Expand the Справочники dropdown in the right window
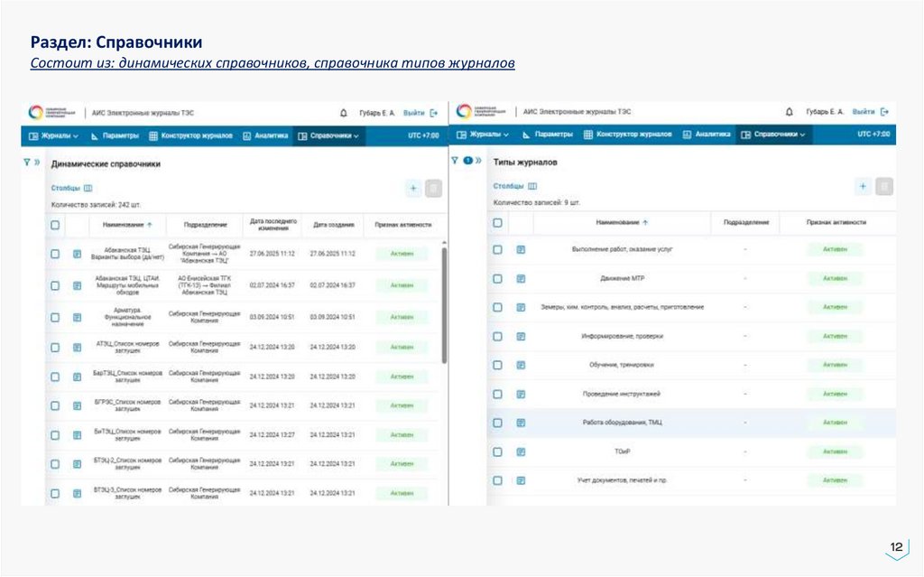Screen dimensions: 924x577 [774, 135]
